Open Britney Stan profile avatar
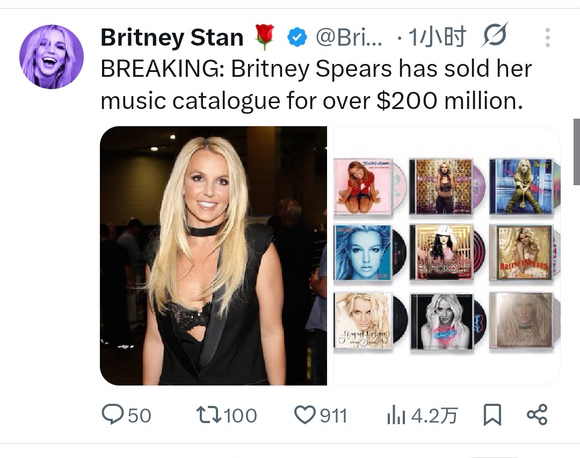Viewport: 580px width, 458px height. [51, 57]
